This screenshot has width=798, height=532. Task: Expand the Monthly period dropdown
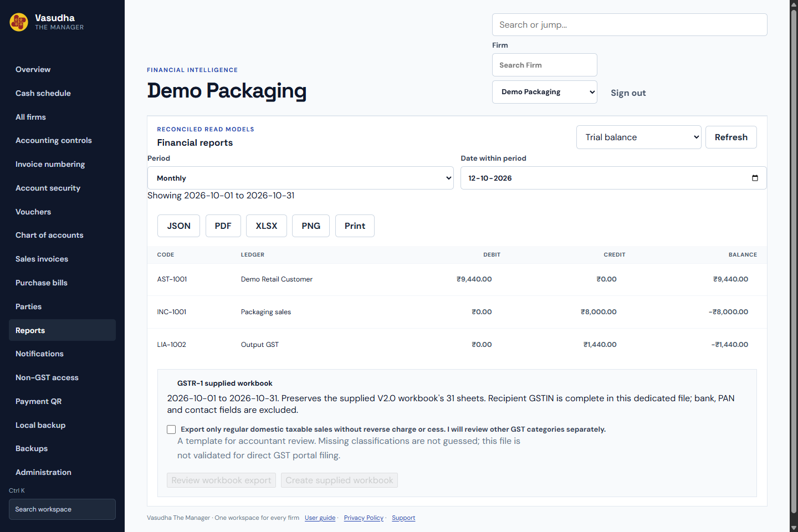300,178
